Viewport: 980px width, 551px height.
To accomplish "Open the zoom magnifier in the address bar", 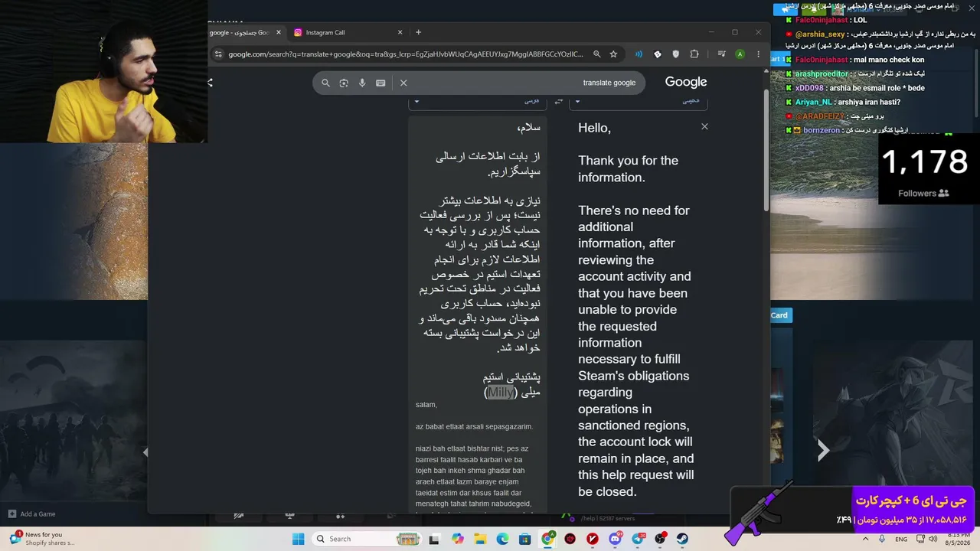I will pyautogui.click(x=597, y=54).
